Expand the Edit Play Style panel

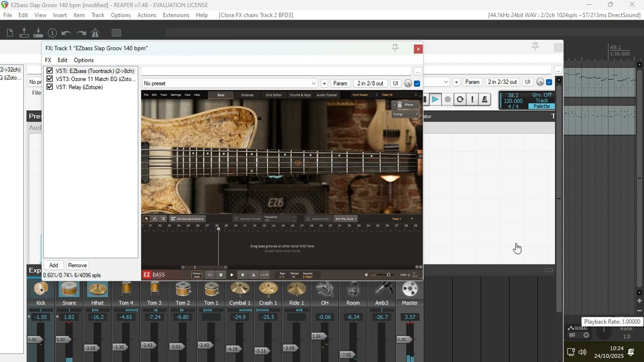point(346,219)
